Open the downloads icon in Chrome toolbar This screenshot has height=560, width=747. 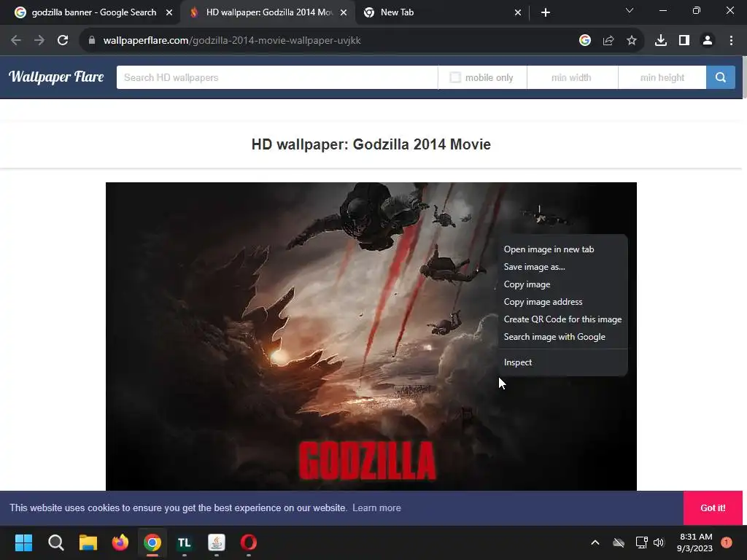[x=661, y=41]
